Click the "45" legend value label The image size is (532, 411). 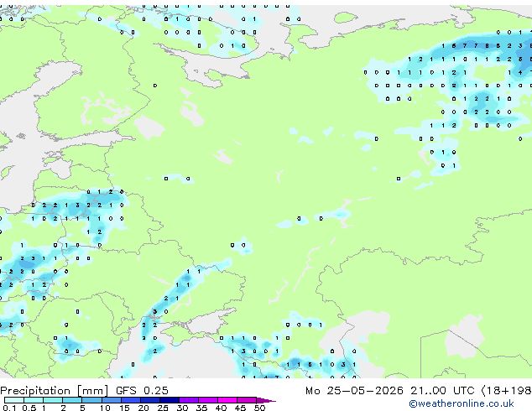click(240, 408)
